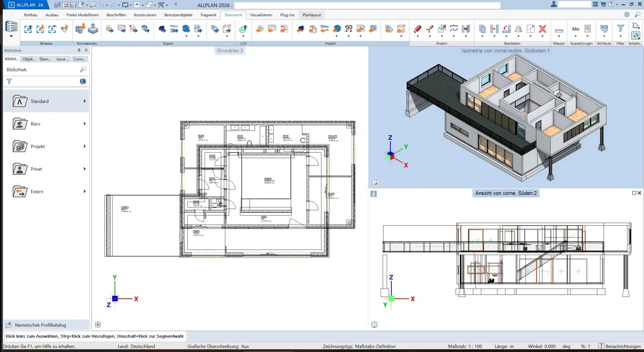Click the help question mark icon
Image resolution: width=644 pixels, height=352 pixels.
point(611,4)
